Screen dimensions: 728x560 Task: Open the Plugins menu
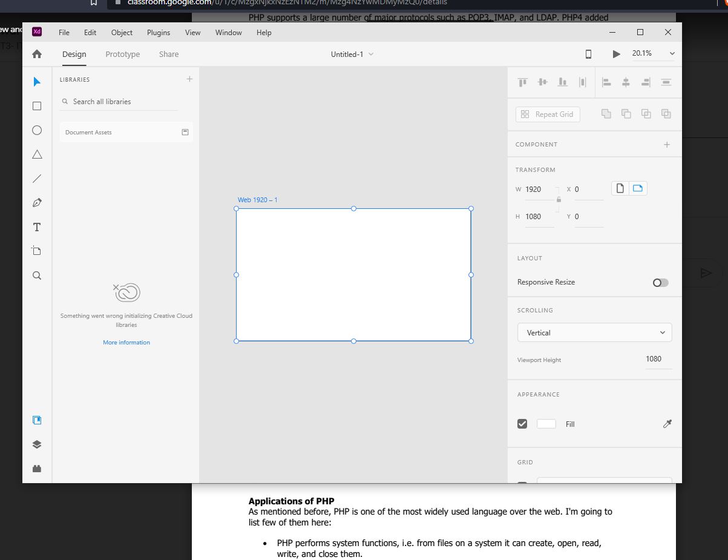159,33
